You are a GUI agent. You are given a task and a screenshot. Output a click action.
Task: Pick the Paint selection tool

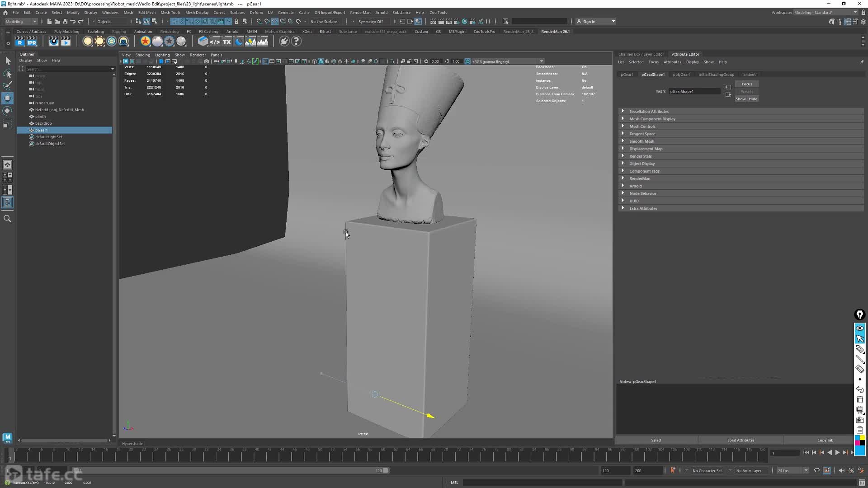click(x=8, y=85)
